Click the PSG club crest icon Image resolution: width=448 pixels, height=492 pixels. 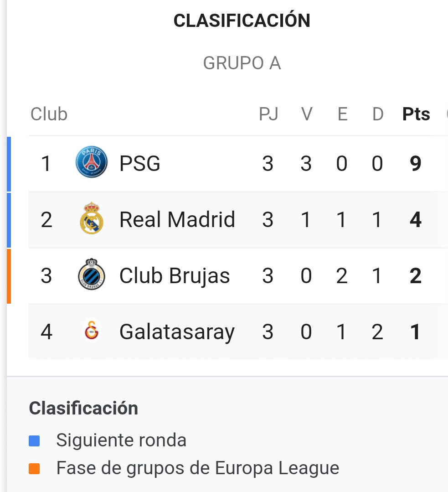click(92, 162)
